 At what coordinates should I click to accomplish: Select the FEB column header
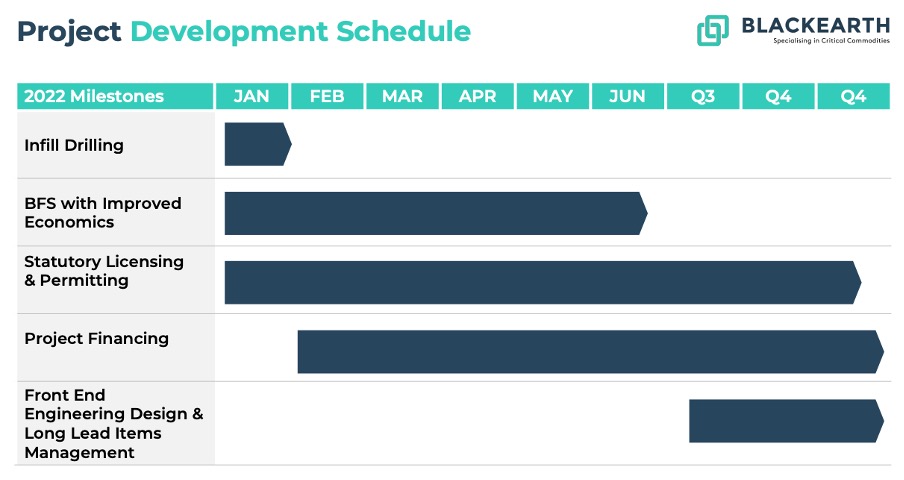327,96
